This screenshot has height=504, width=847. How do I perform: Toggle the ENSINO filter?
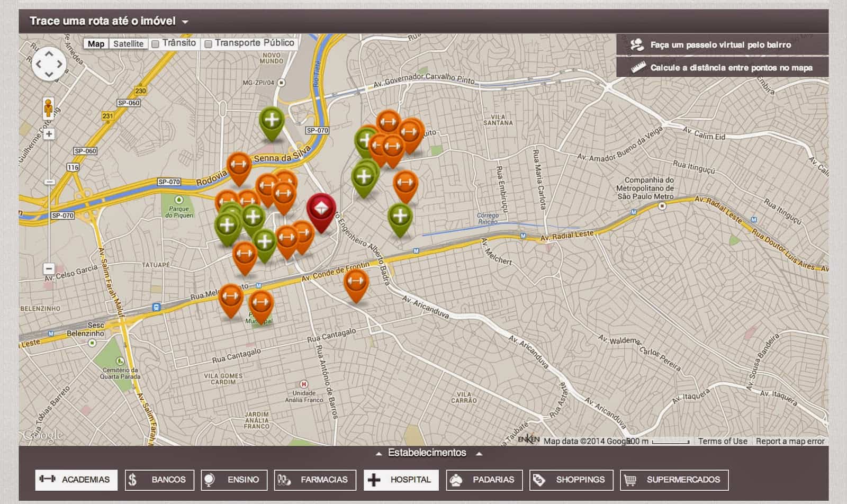pos(234,480)
